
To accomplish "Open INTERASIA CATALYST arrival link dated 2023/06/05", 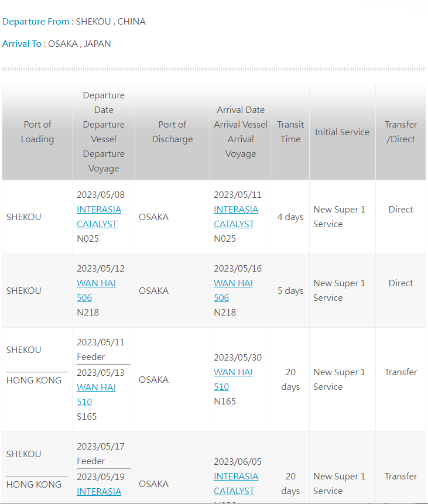I will pyautogui.click(x=236, y=484).
